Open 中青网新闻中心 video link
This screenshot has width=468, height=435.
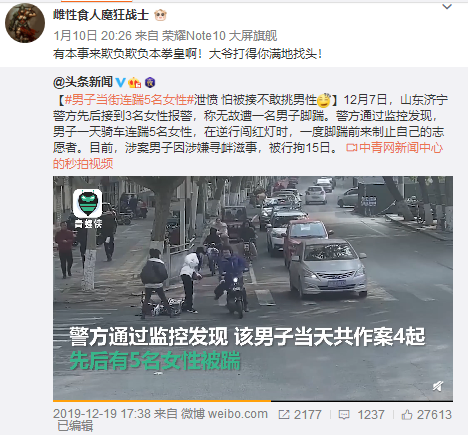tap(394, 148)
